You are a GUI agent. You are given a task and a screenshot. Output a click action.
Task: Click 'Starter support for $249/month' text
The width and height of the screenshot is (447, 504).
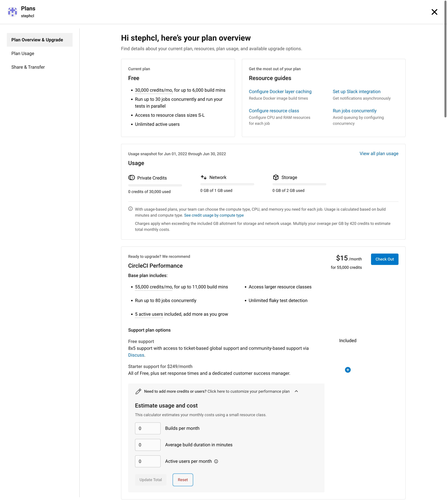(160, 366)
